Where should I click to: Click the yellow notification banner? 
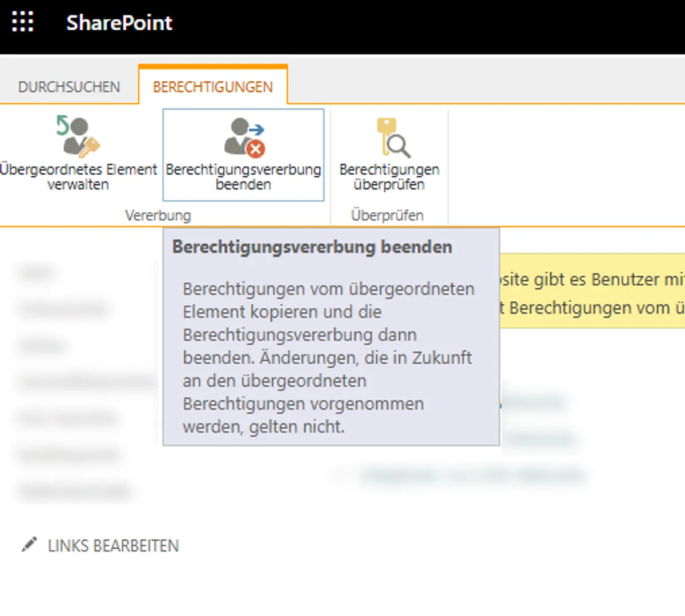coord(592,292)
